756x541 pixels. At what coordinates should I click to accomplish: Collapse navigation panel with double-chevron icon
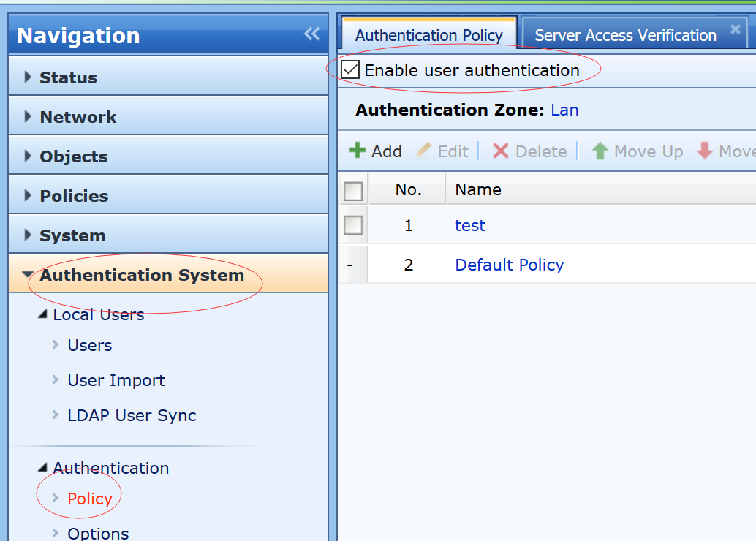(x=312, y=34)
